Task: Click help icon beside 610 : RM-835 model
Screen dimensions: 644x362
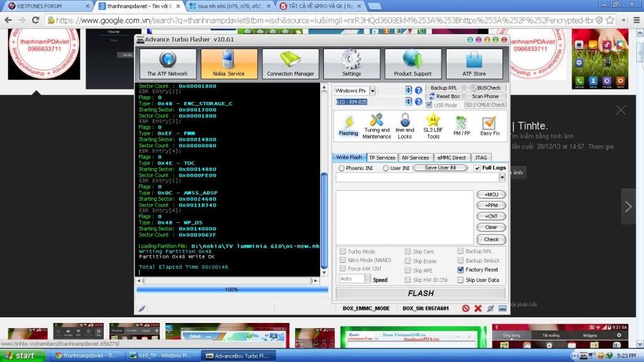Action: point(418,101)
